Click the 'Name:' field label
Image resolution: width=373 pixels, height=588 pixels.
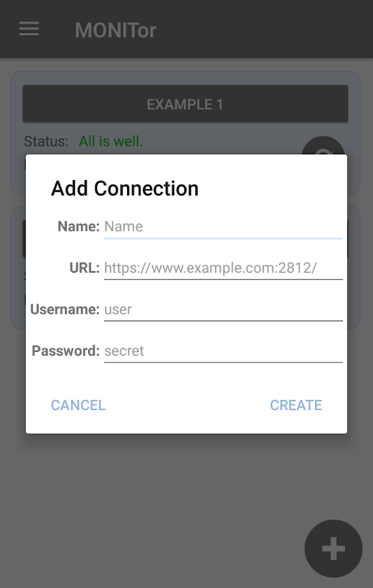pos(79,226)
